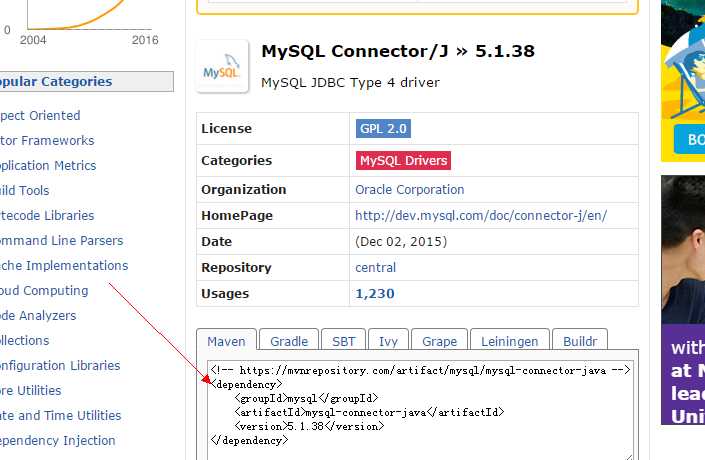The width and height of the screenshot is (705, 460).
Task: Open the Bytecode Libraries category
Action: pyautogui.click(x=47, y=215)
